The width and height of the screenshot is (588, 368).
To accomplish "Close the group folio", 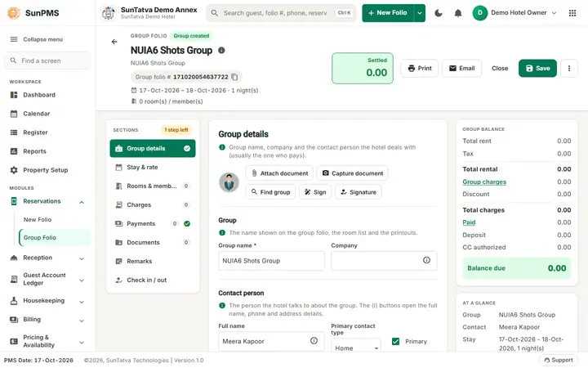I will tap(500, 69).
